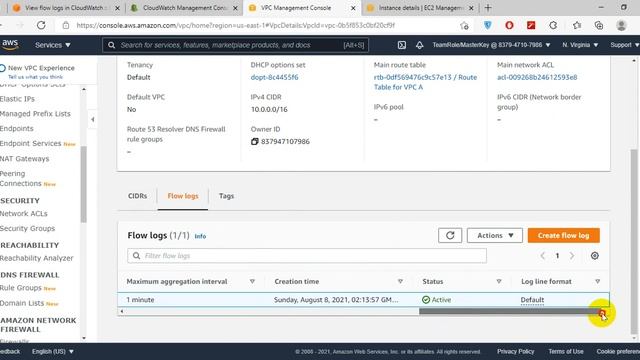The width and height of the screenshot is (640, 360).
Task: Open the Flow logs Info link
Action: (x=200, y=236)
